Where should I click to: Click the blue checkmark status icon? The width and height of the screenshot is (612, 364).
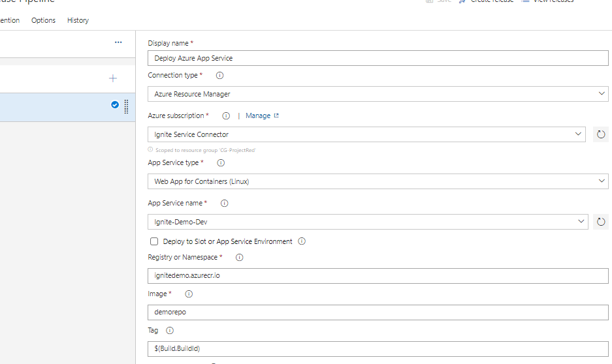(x=115, y=104)
